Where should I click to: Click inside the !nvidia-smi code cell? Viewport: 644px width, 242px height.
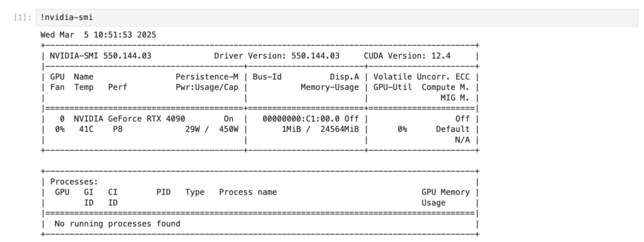point(337,18)
